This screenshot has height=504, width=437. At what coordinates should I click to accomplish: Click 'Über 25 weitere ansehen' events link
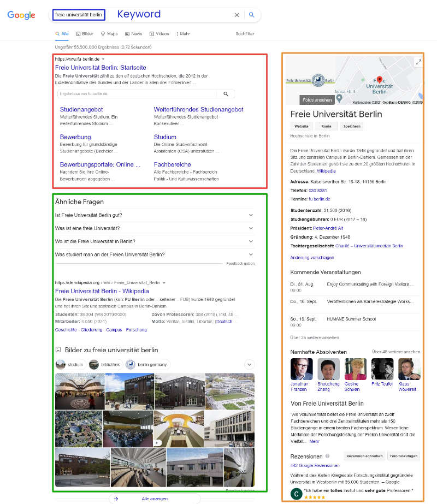point(315,338)
